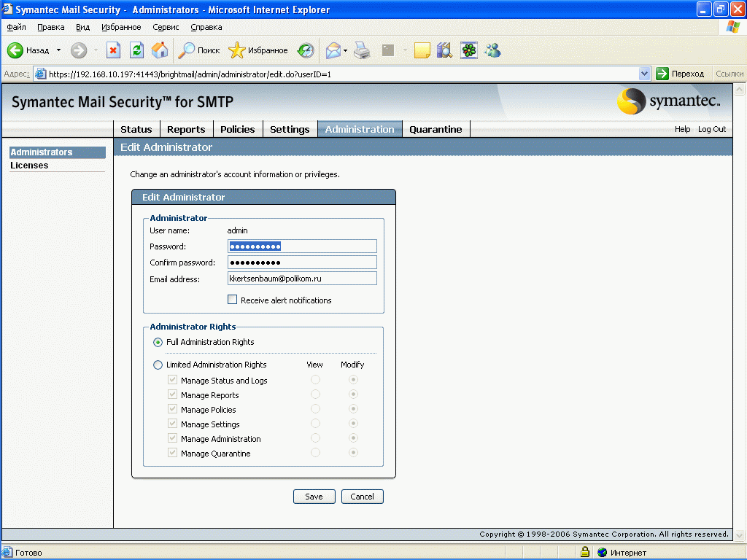Click the Windows flag logo throbber
Viewport: 747px width, 560px height.
click(x=732, y=27)
